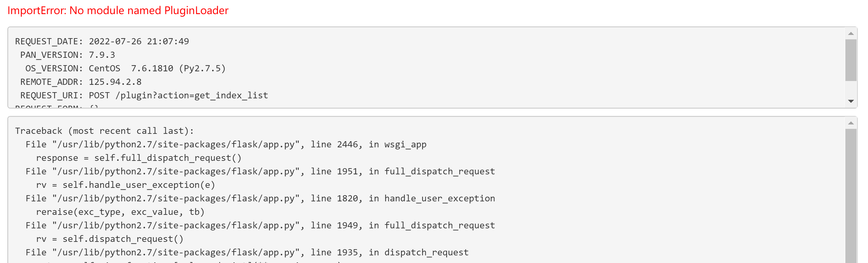
Task: Click the ImportError PluginLoader heading
Action: tap(118, 11)
